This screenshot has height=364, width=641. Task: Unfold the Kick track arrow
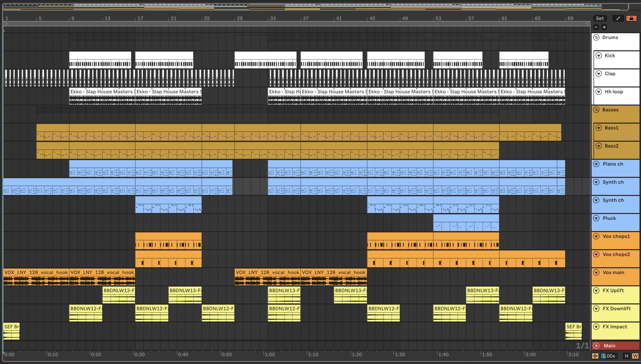(599, 55)
